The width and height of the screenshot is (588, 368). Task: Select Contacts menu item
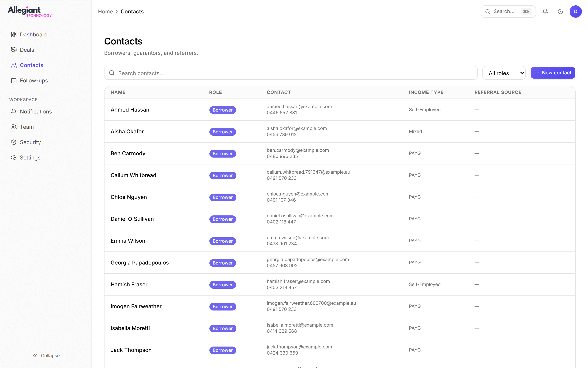(46, 65)
